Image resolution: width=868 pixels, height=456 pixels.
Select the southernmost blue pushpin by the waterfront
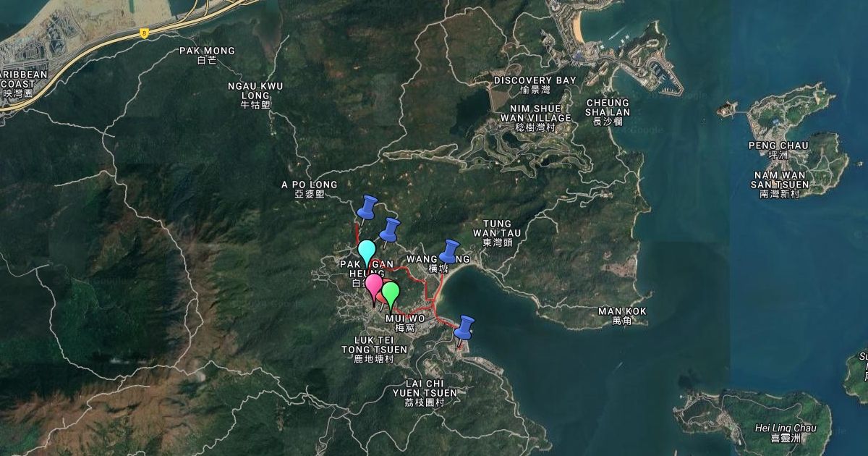[x=465, y=326]
